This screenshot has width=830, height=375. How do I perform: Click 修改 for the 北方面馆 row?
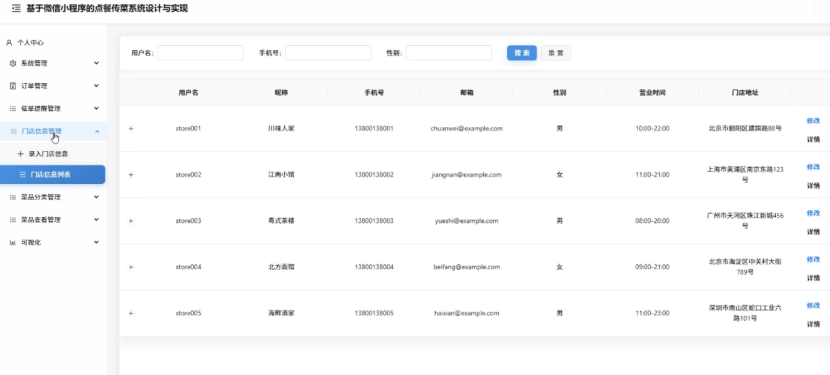tap(813, 259)
